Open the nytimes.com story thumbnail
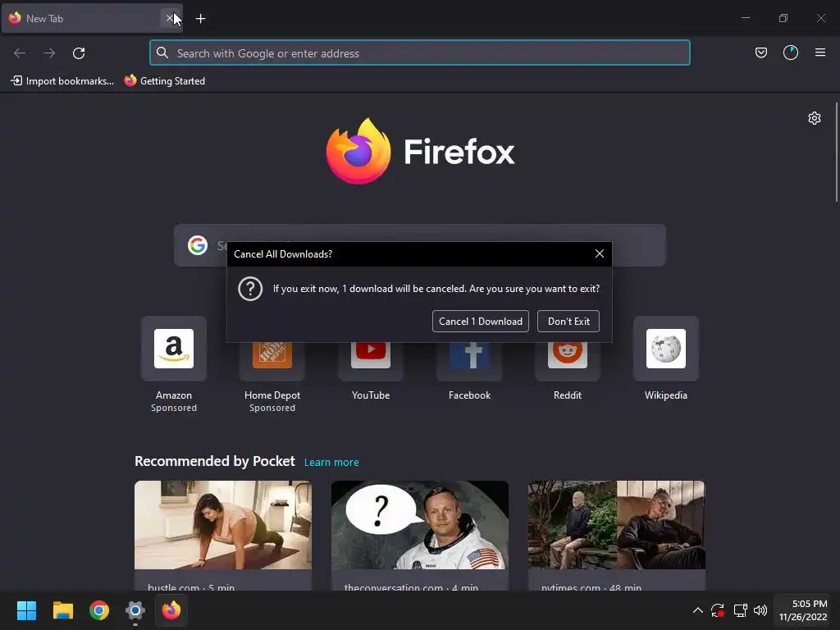 [x=617, y=525]
